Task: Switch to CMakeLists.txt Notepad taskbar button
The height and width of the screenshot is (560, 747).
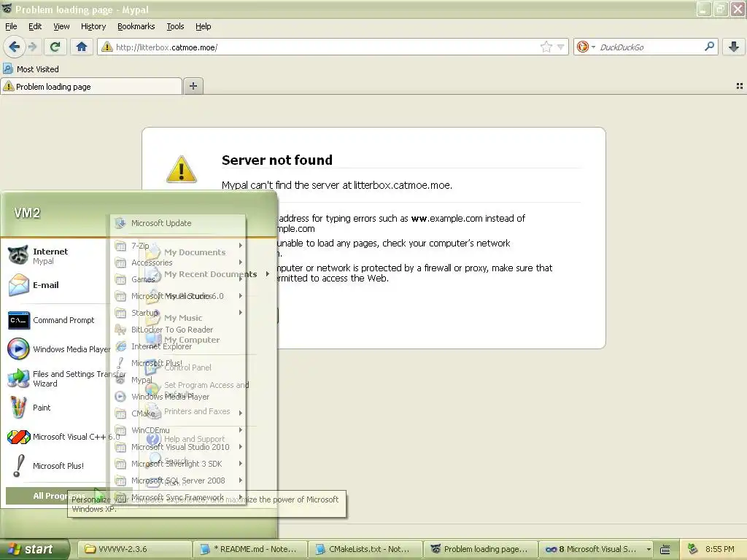Action: [365, 549]
